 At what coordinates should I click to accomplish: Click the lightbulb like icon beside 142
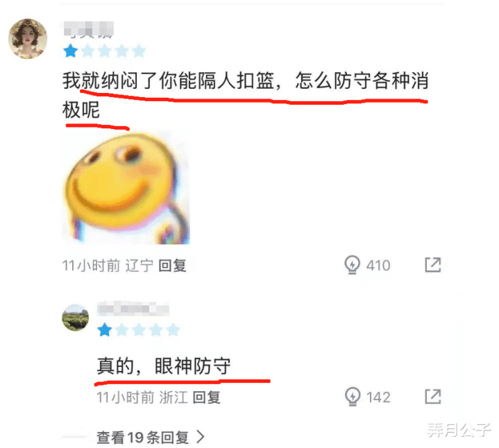353,397
